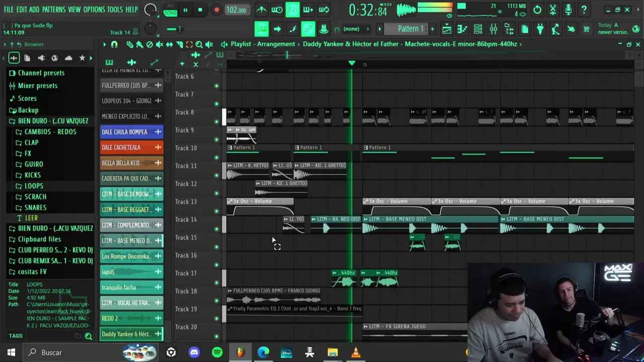644x362 pixels.
Task: Open the Channel rack view icon
Action: (478, 29)
